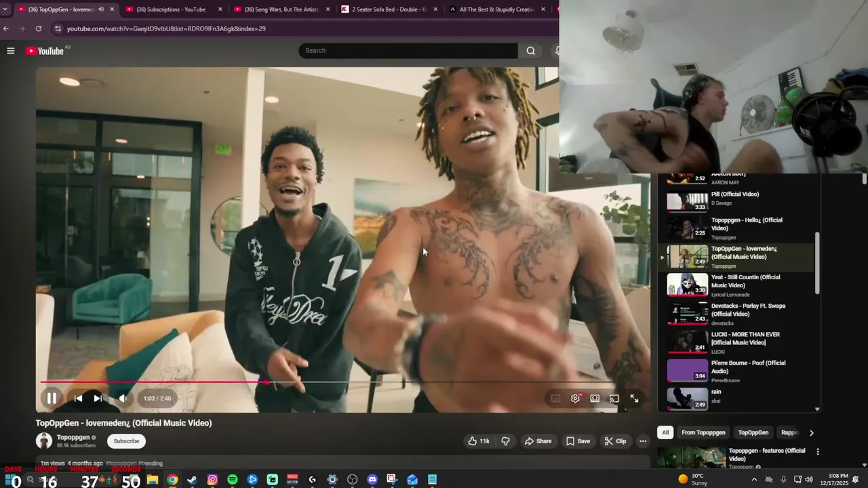
Task: Pause the playing music video
Action: 52,399
